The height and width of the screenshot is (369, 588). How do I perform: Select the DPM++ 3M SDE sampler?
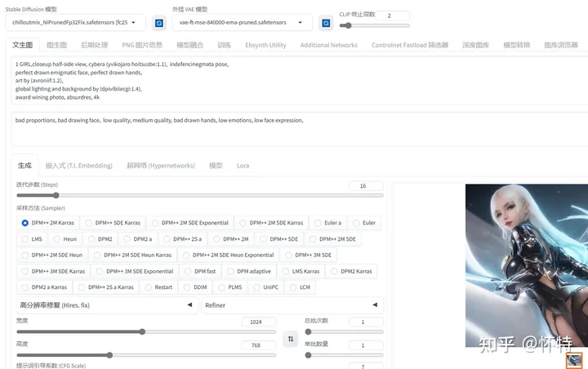pyautogui.click(x=308, y=255)
